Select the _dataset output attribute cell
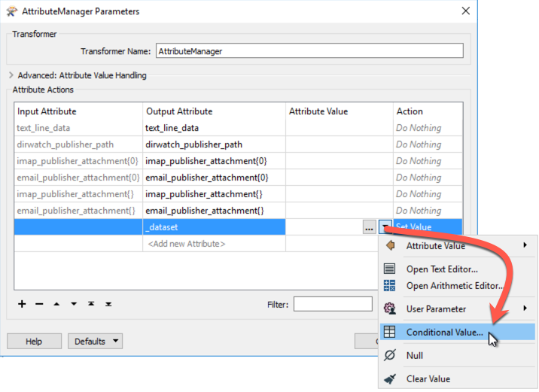Image resolution: width=539 pixels, height=392 pixels. tap(214, 227)
